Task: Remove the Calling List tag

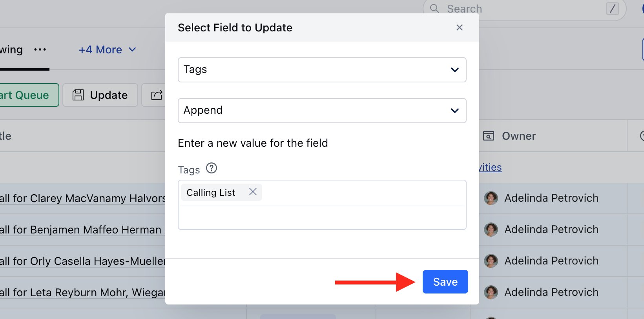Action: tap(253, 192)
